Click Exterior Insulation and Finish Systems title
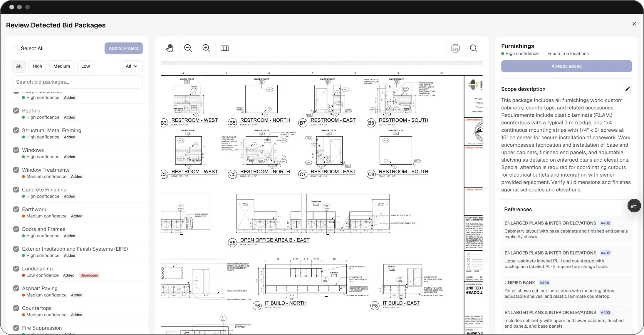The height and width of the screenshot is (335, 644). tap(75, 249)
